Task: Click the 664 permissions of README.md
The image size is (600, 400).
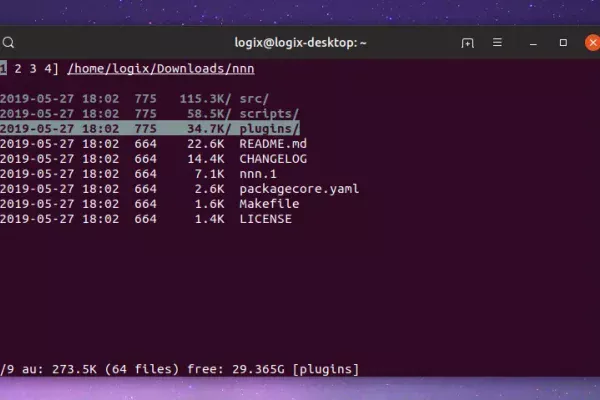Action: [x=145, y=144]
